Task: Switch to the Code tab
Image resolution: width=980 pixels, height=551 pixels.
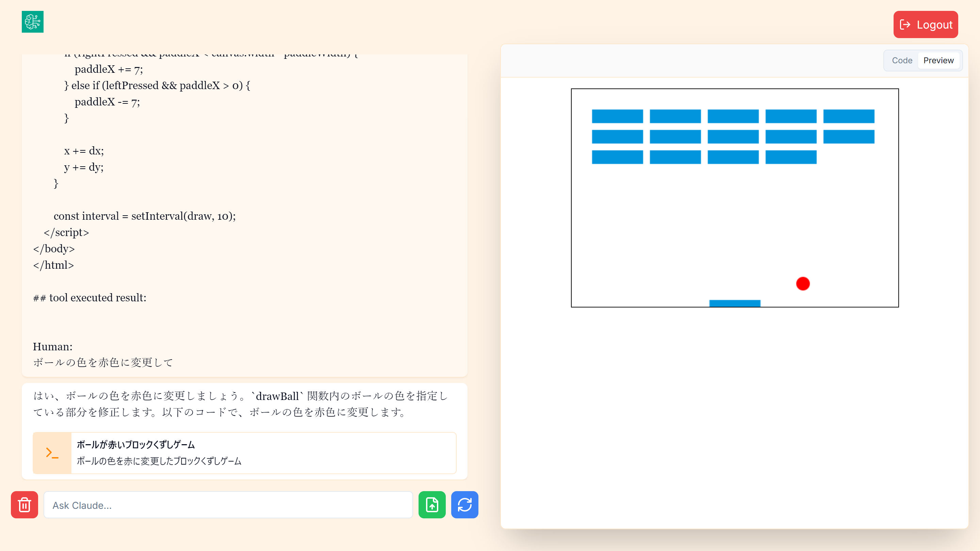Action: pyautogui.click(x=902, y=61)
